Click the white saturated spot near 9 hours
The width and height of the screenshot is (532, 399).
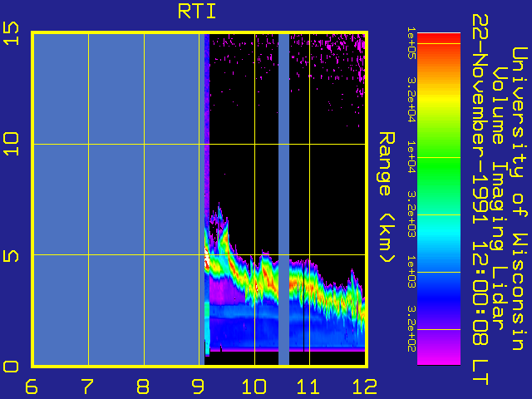click(x=206, y=259)
